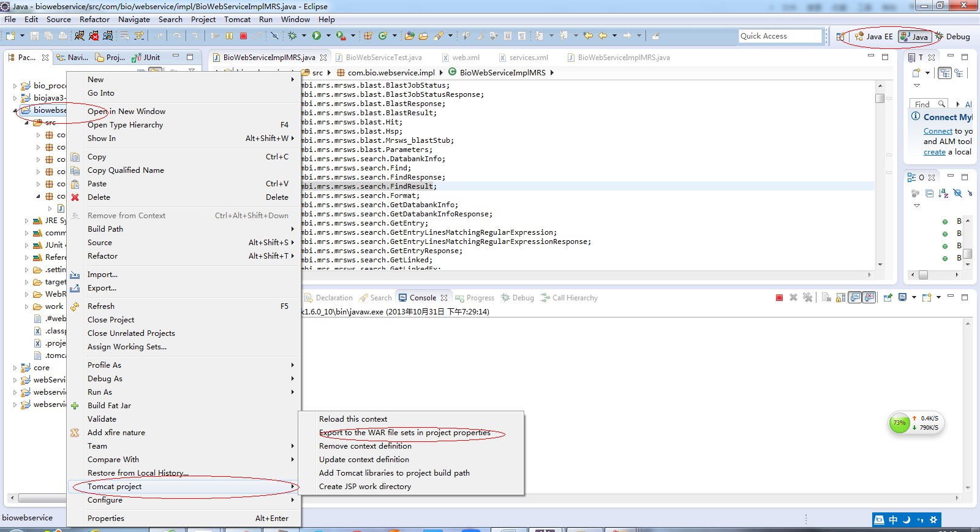Open the Run button dropdown arrow
This screenshot has height=532, width=980.
pos(328,36)
